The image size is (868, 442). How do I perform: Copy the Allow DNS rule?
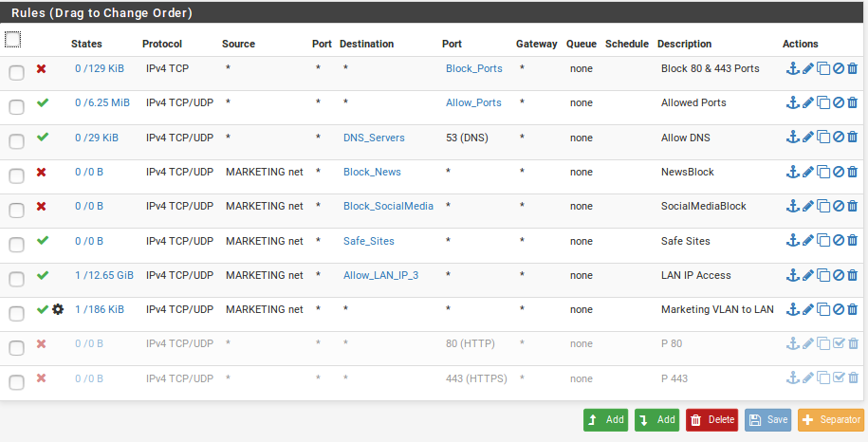(823, 138)
